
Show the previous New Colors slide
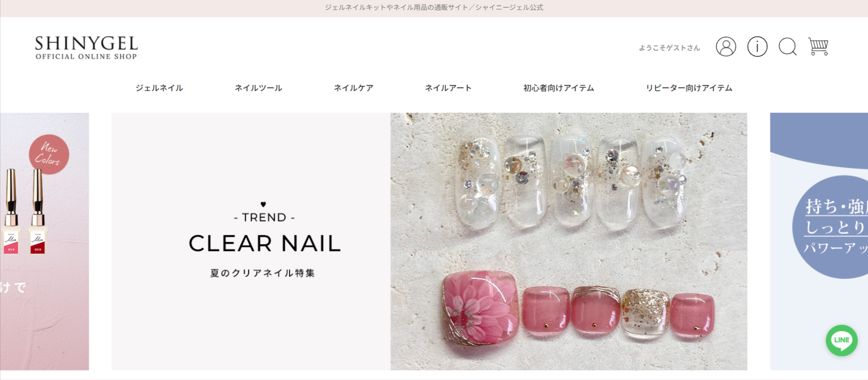tap(45, 241)
